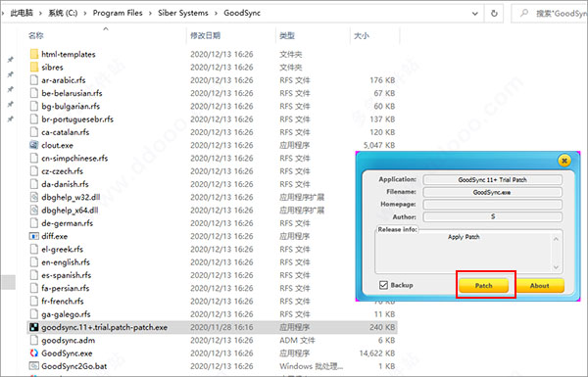Viewport: 588px width, 377px height.
Task: Click the Patch button
Action: [x=484, y=286]
